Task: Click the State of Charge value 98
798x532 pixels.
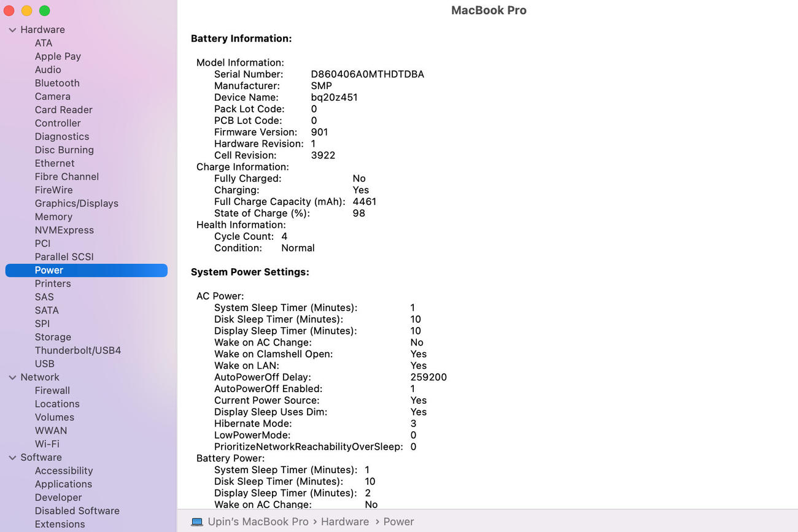Action: tap(358, 214)
